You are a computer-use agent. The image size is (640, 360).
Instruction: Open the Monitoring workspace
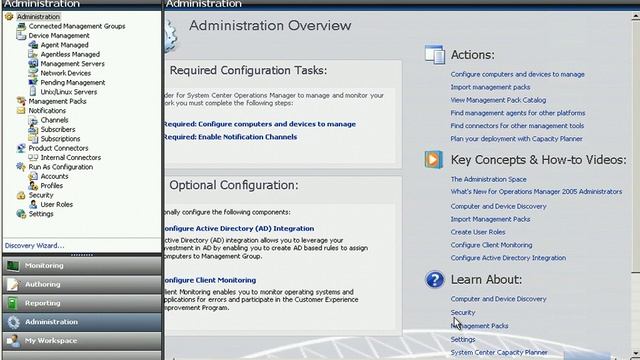(x=82, y=266)
